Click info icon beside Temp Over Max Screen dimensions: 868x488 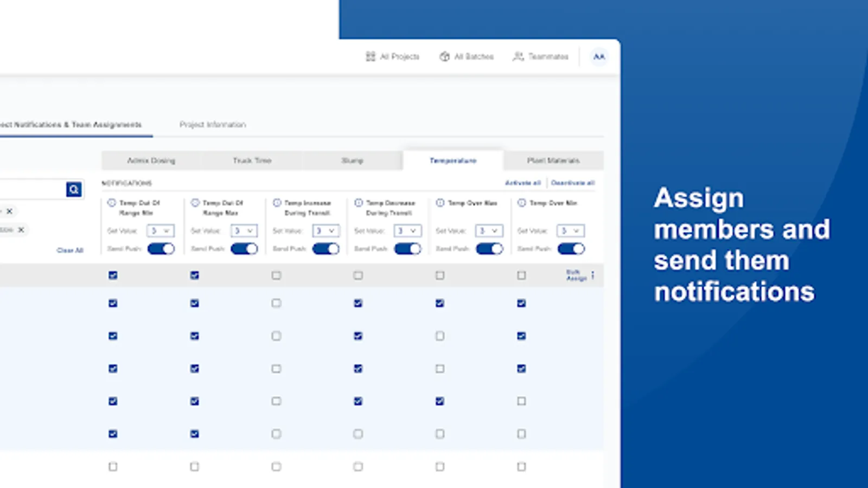(440, 203)
